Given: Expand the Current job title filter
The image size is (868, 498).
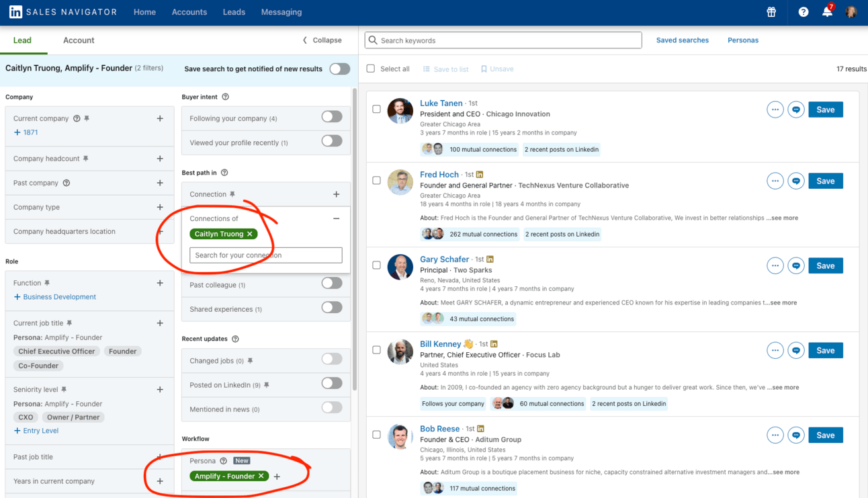Looking at the screenshot, I should [160, 323].
